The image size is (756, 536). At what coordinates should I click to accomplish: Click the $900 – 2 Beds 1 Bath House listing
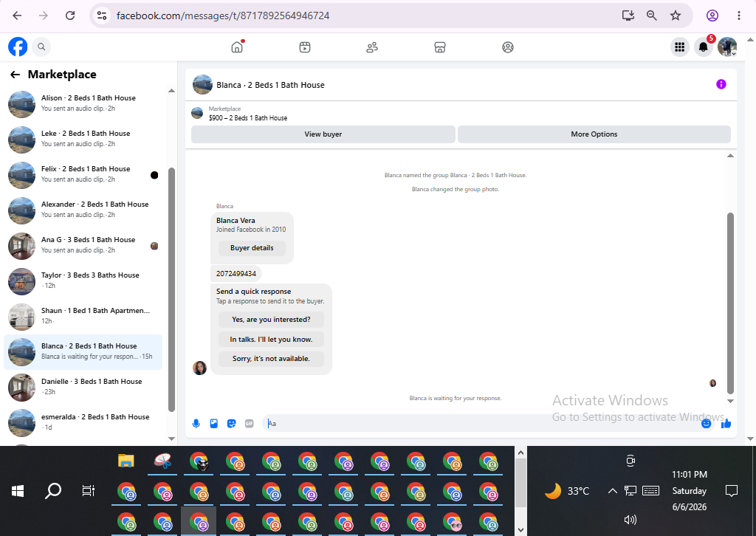point(248,118)
